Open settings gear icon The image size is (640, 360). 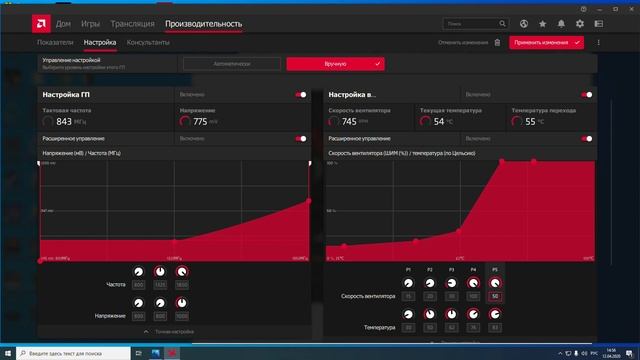(x=580, y=24)
